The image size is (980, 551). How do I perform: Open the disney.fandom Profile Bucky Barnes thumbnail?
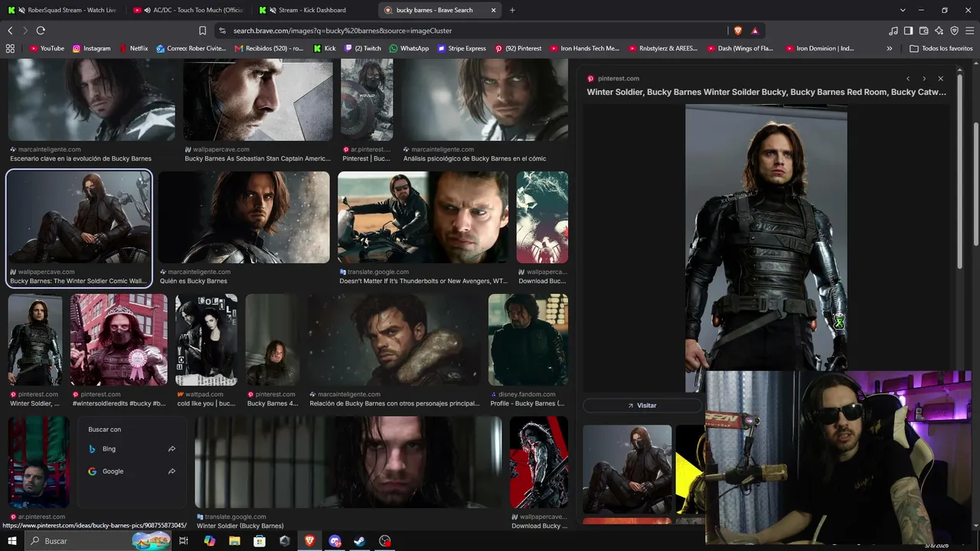[x=528, y=340]
